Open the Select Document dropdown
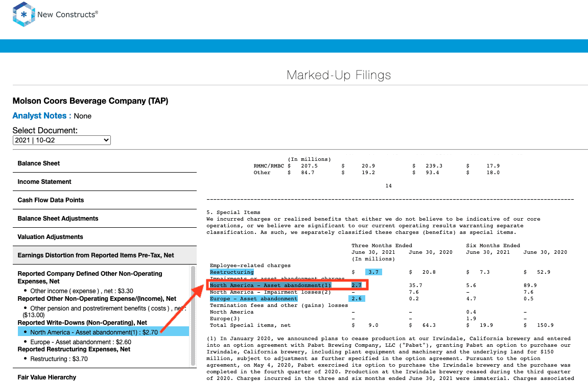This screenshot has height=382, width=588. pyautogui.click(x=61, y=140)
